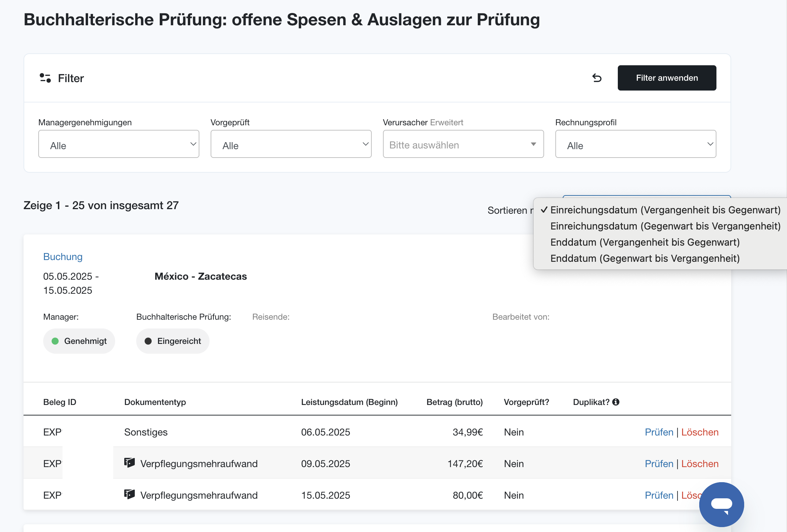Click the Erweitert link next to Verursacher
This screenshot has width=787, height=532.
447,122
